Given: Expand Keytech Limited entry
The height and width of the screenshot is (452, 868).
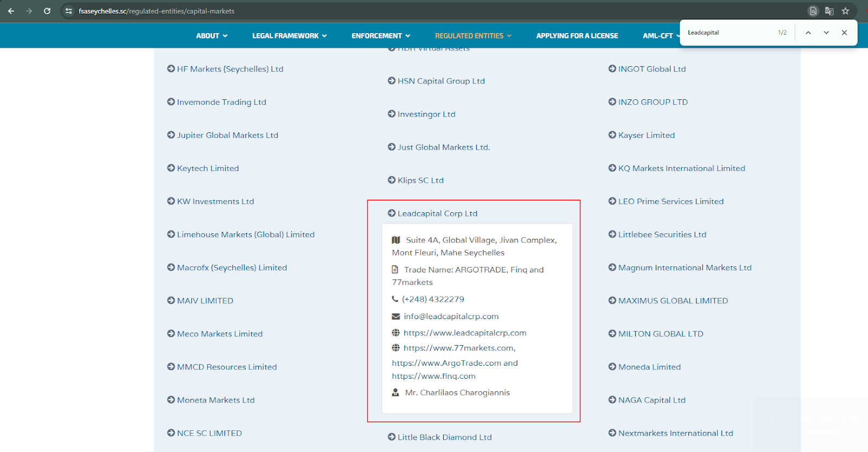Looking at the screenshot, I should 203,168.
